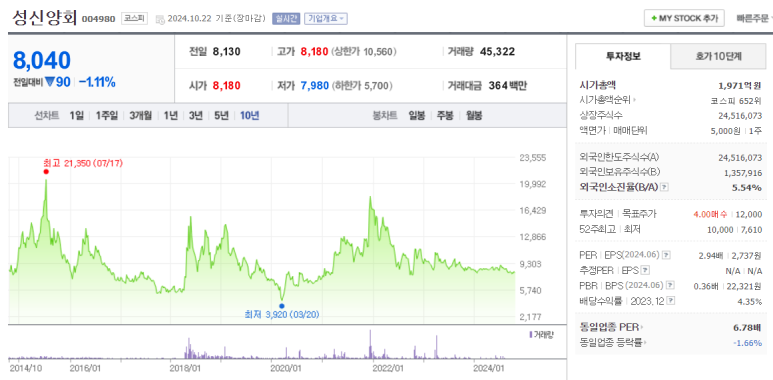Toggle the 실시간 button

coord(285,19)
